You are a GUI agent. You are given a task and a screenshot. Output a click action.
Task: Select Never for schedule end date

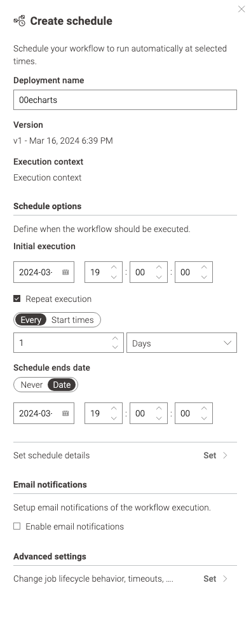pyautogui.click(x=32, y=385)
